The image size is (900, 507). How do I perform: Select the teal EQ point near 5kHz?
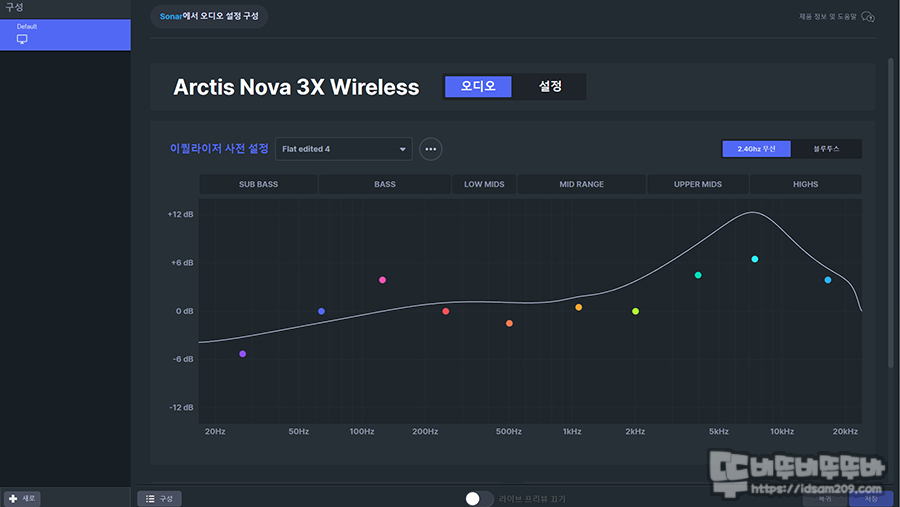click(698, 275)
